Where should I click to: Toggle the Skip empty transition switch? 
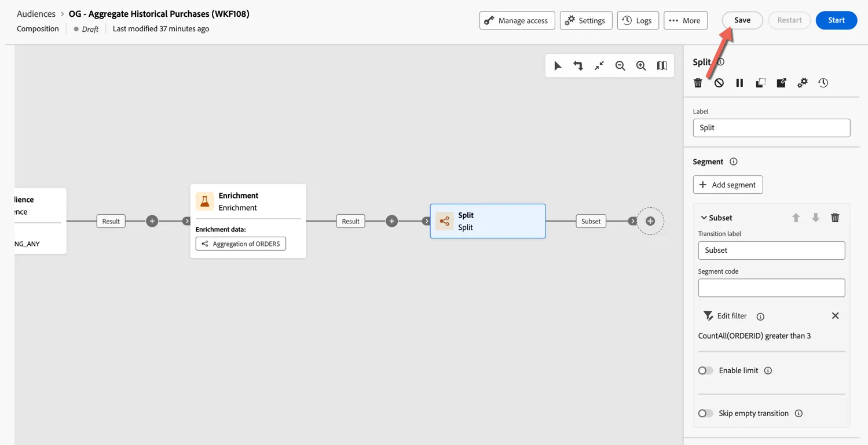click(x=705, y=414)
